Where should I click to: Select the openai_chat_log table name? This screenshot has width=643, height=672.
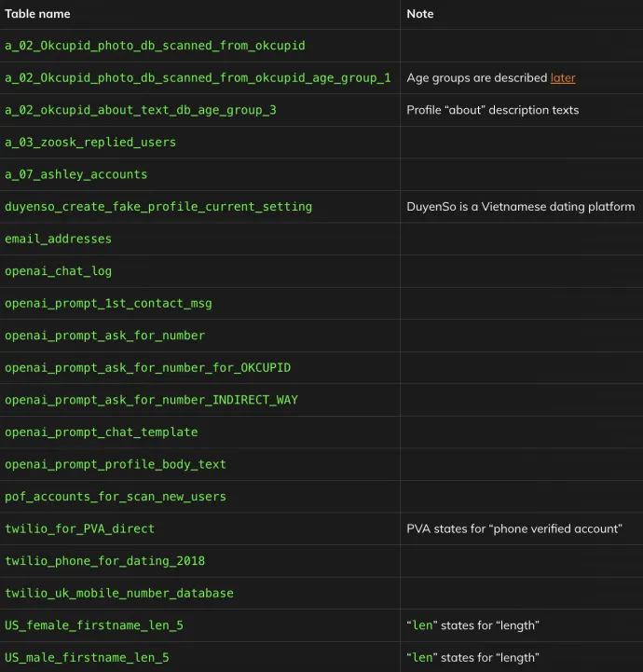click(59, 271)
